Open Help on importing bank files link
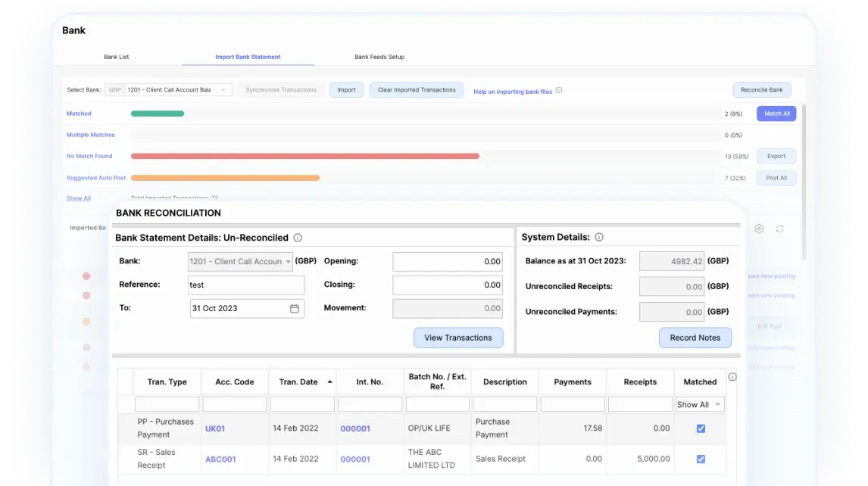This screenshot has height=486, width=868. pos(513,92)
